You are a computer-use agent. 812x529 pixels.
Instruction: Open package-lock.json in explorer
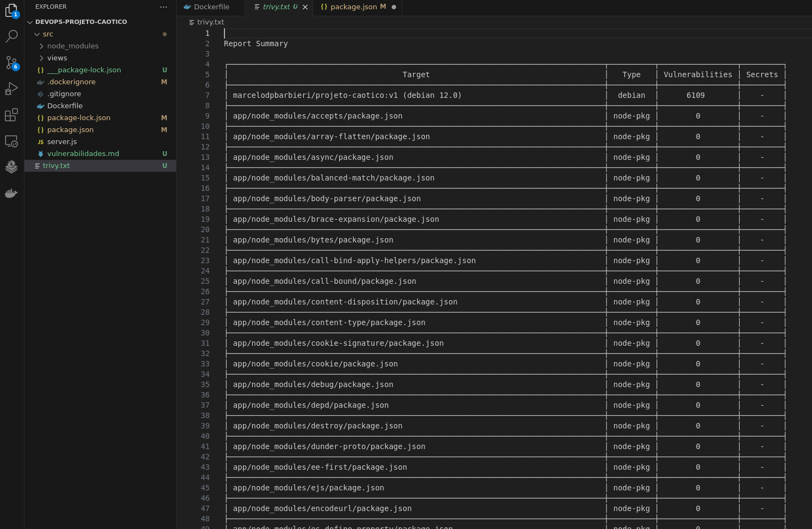(78, 118)
